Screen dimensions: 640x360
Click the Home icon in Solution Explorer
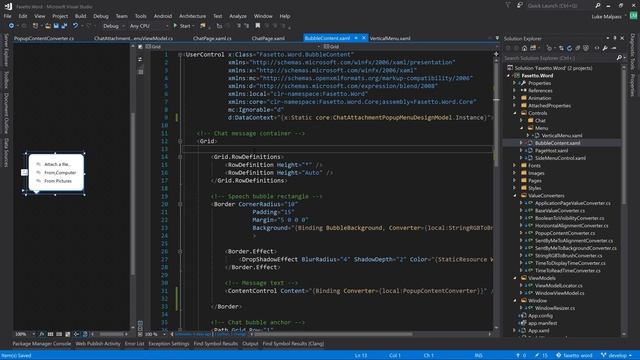(x=524, y=48)
